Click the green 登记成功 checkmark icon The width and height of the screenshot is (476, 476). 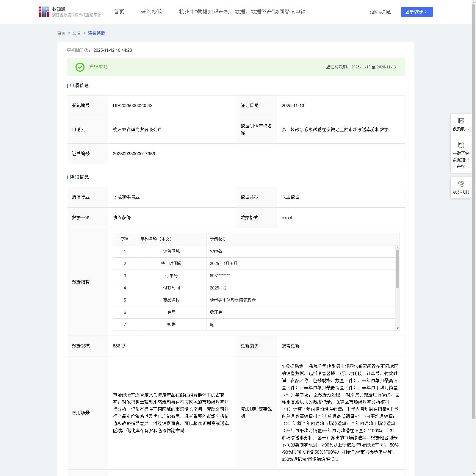(x=80, y=67)
